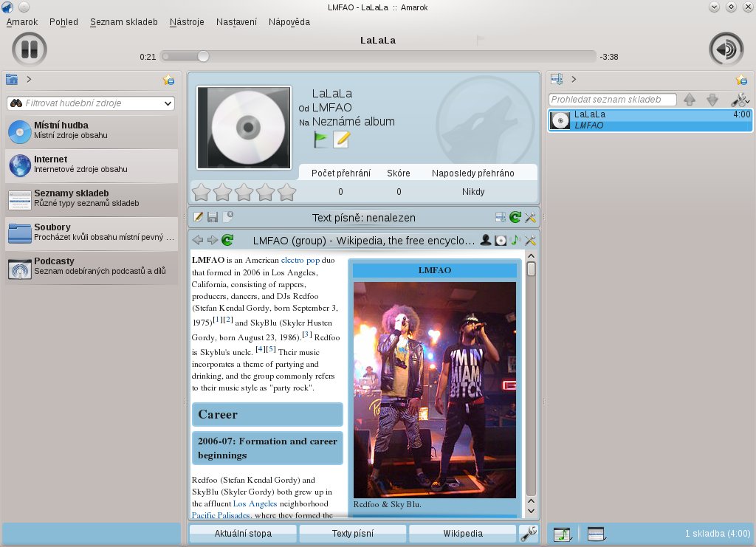Select the Texty písní applet button
The image size is (756, 547).
coord(353,534)
